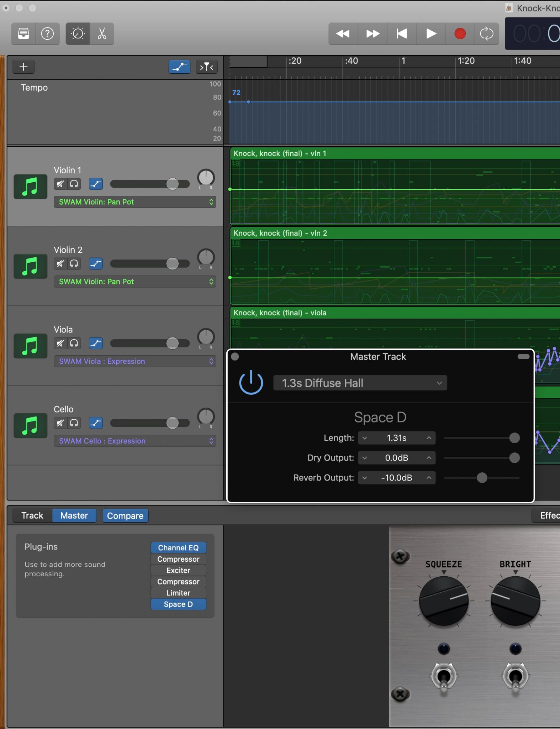Toggle Space D plug-in power button
This screenshot has width=560, height=729.
coord(251,383)
